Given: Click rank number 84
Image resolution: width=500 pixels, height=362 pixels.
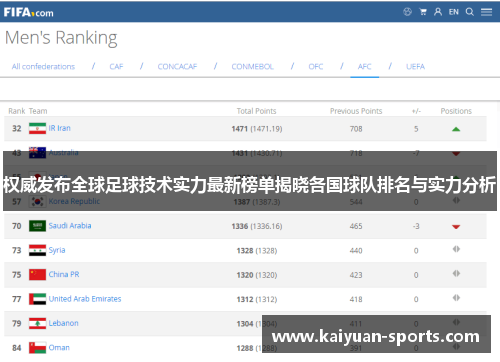Looking at the screenshot, I should [x=17, y=348].
